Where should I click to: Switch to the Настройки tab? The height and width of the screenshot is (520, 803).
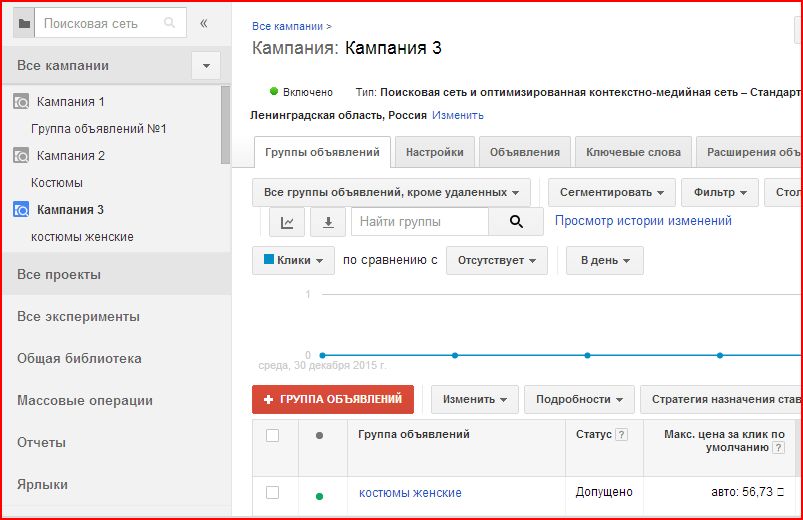[x=435, y=152]
